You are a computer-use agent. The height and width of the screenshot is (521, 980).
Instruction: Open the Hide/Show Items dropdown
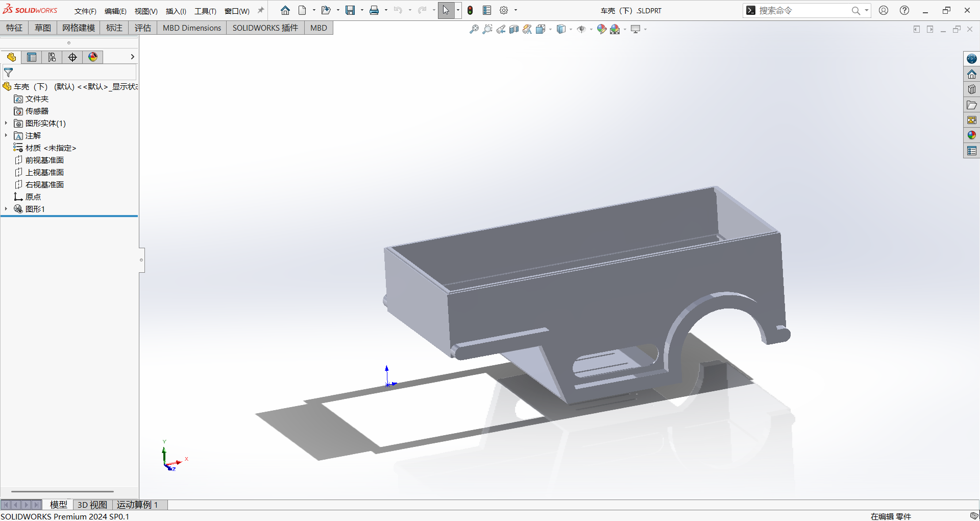(591, 29)
